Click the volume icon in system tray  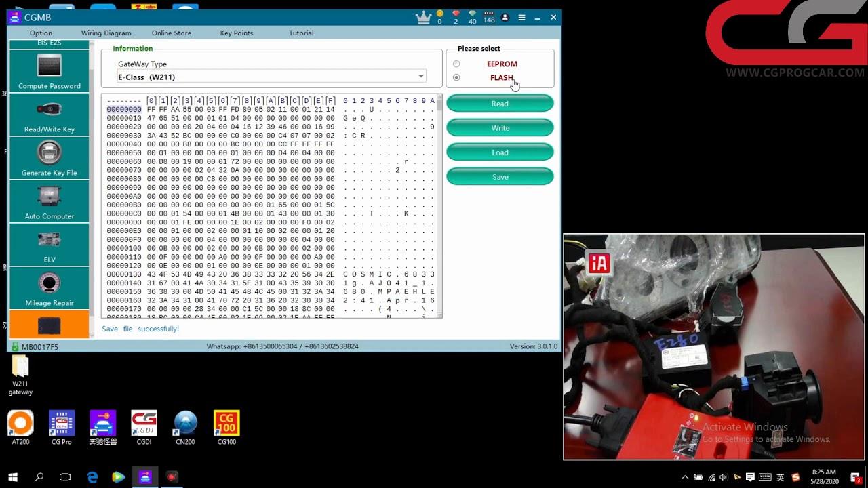(x=723, y=477)
